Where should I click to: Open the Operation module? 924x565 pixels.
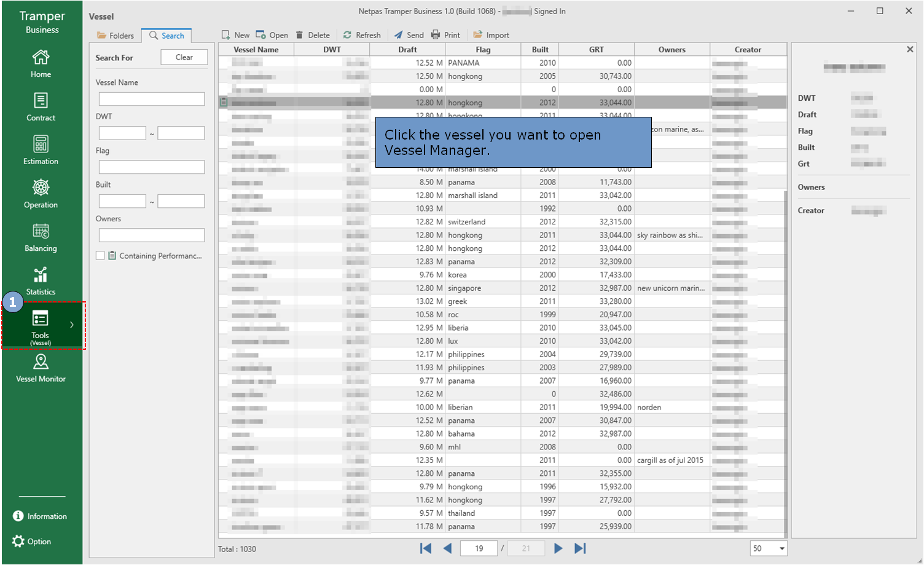[x=41, y=195]
